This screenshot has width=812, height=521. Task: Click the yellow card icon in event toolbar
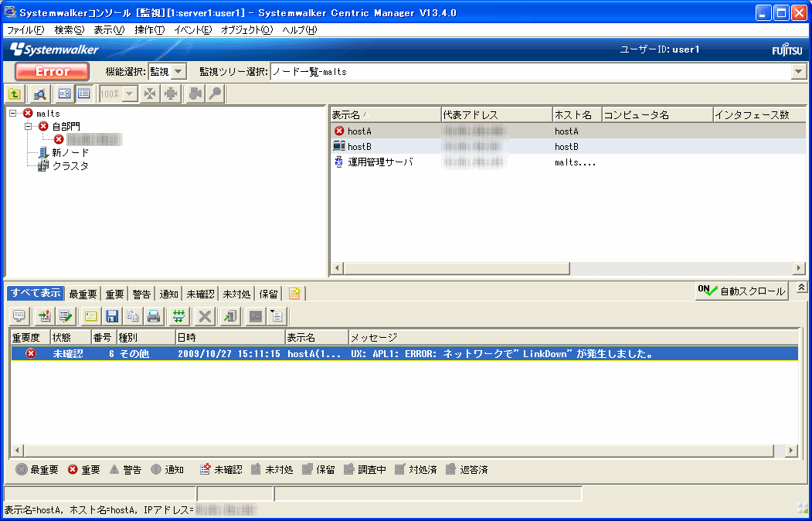pos(91,316)
